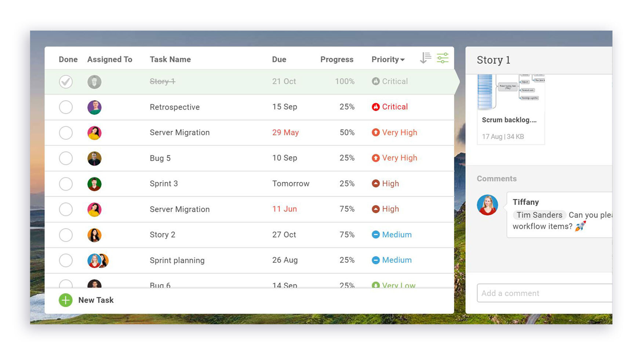Click the Progress column header
Viewport: 644px width, 354px height.
coord(337,59)
